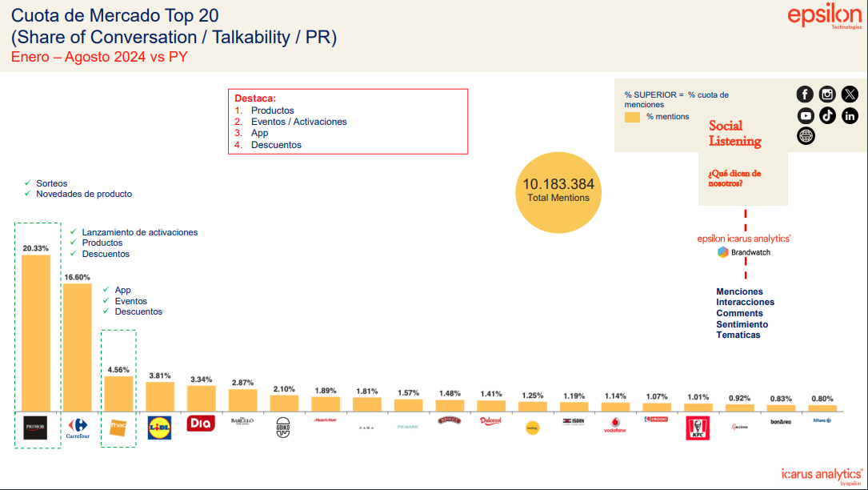Screen dimensions: 868x490
Task: Click the 10.183.384 Total Mentions circle
Action: coord(558,192)
